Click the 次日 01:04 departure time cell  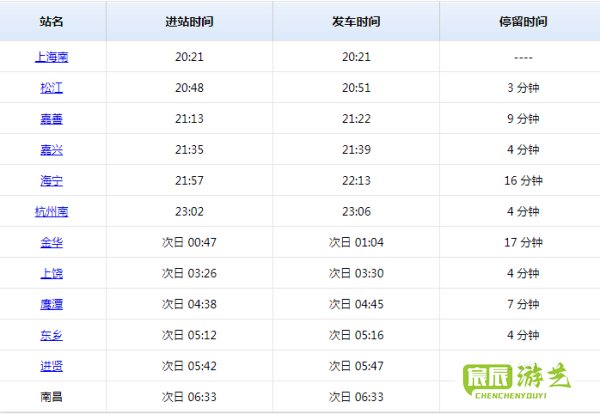point(356,243)
